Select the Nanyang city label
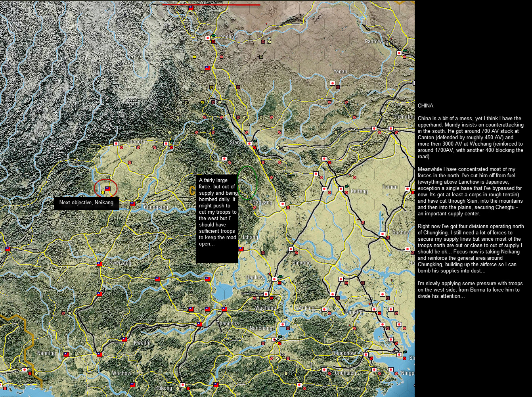 [262, 203]
